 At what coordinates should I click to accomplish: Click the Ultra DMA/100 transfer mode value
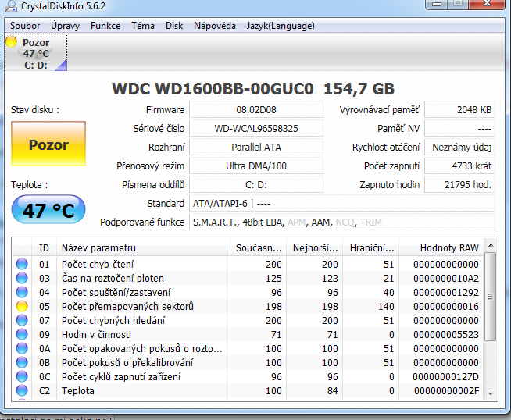(256, 166)
